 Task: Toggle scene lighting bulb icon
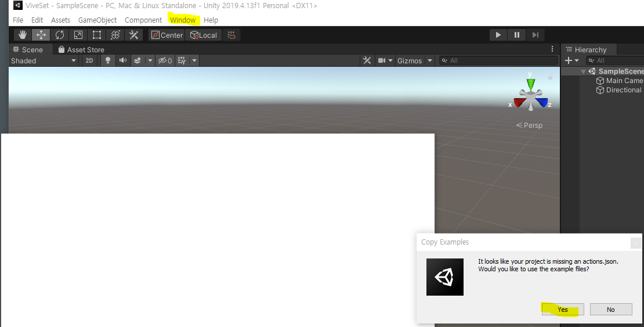107,60
